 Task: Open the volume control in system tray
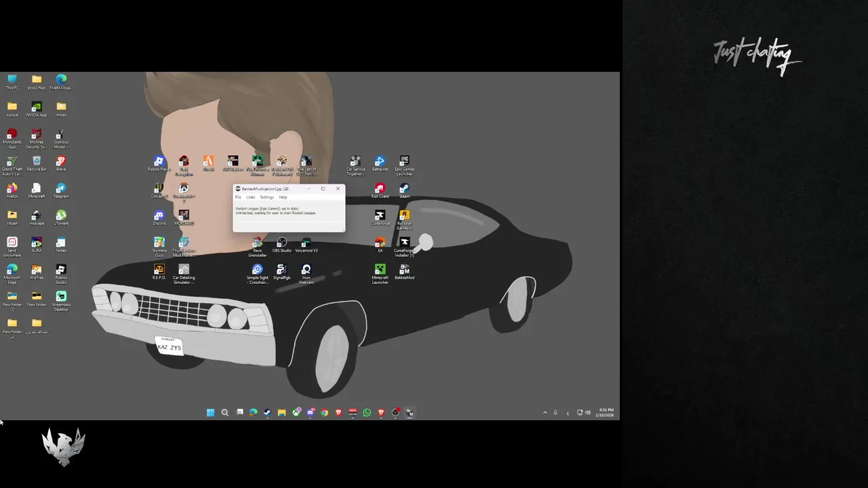click(x=587, y=412)
